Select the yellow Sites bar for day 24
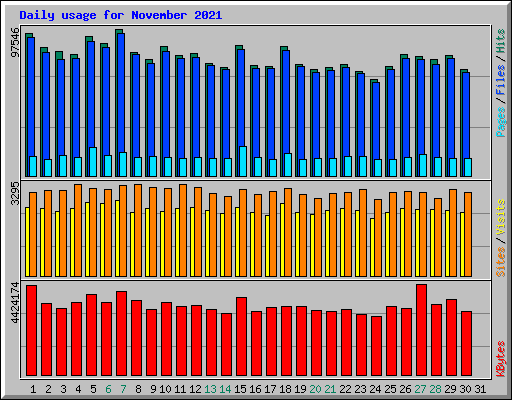The height and width of the screenshot is (400, 512). 373,247
